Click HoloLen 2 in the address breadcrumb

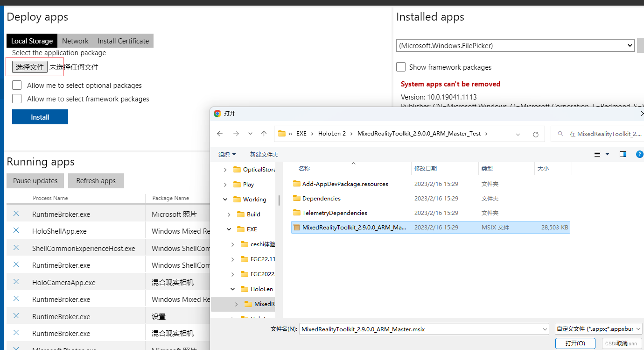[x=332, y=133]
